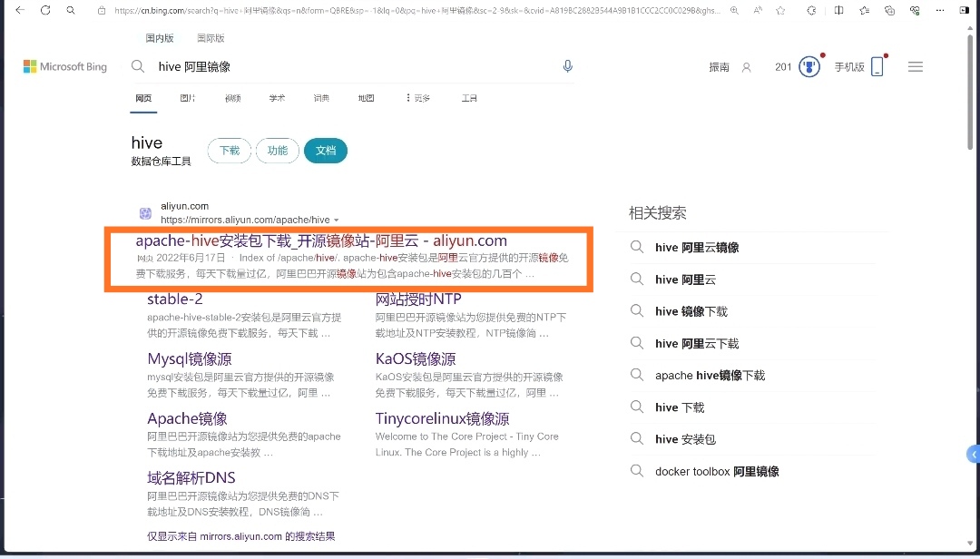The width and height of the screenshot is (980, 559).
Task: Open collections icon in toolbar
Action: 890,11
